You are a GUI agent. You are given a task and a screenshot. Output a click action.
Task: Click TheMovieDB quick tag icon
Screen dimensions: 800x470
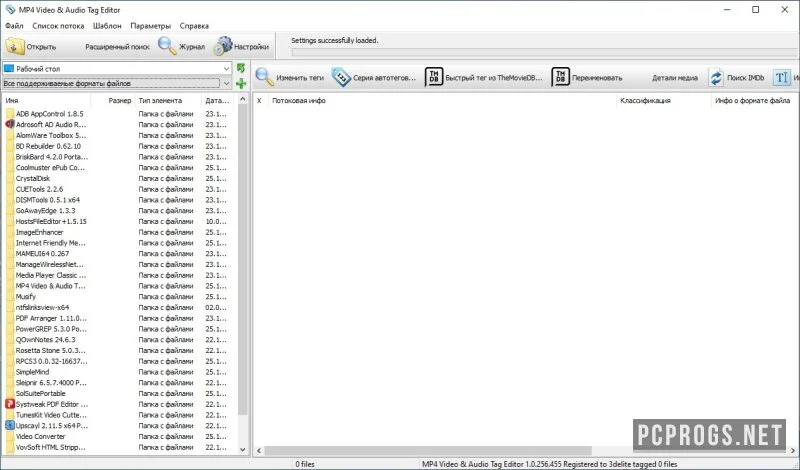(434, 78)
